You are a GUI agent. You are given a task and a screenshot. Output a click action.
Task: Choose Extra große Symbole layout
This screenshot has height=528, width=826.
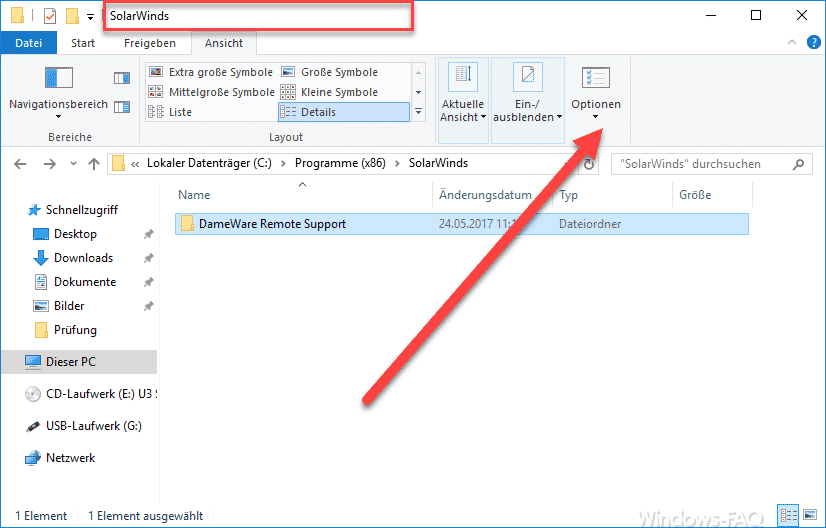pyautogui.click(x=211, y=72)
